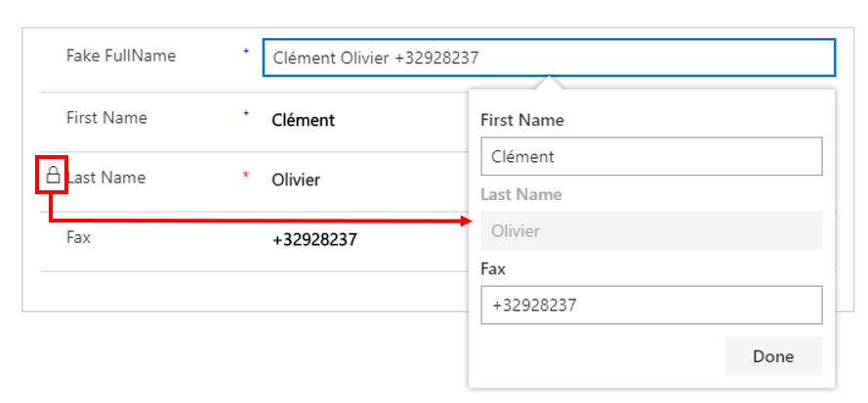Image resolution: width=868 pixels, height=403 pixels.
Task: Select the Clément value in the form row
Action: (304, 120)
